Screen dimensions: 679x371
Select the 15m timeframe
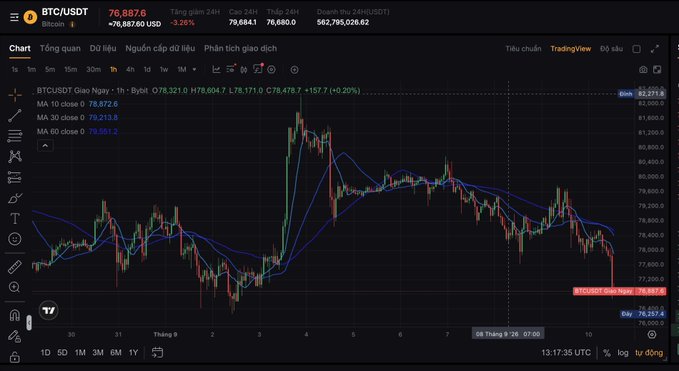(71, 69)
